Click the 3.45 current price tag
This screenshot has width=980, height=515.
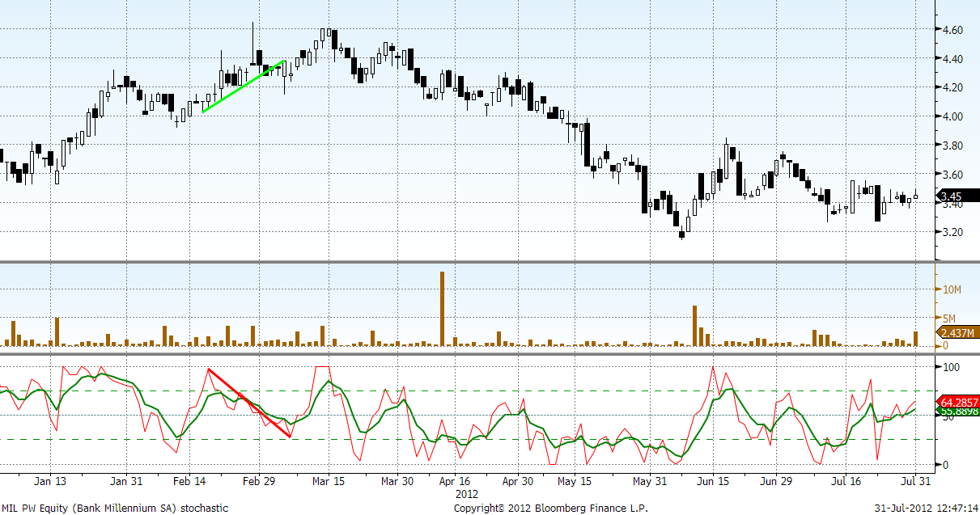click(957, 195)
